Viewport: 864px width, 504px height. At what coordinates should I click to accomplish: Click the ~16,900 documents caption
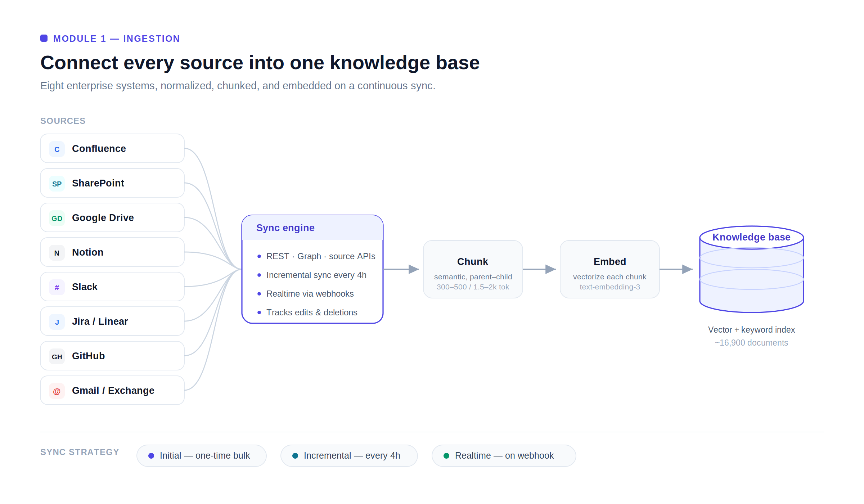[751, 343]
